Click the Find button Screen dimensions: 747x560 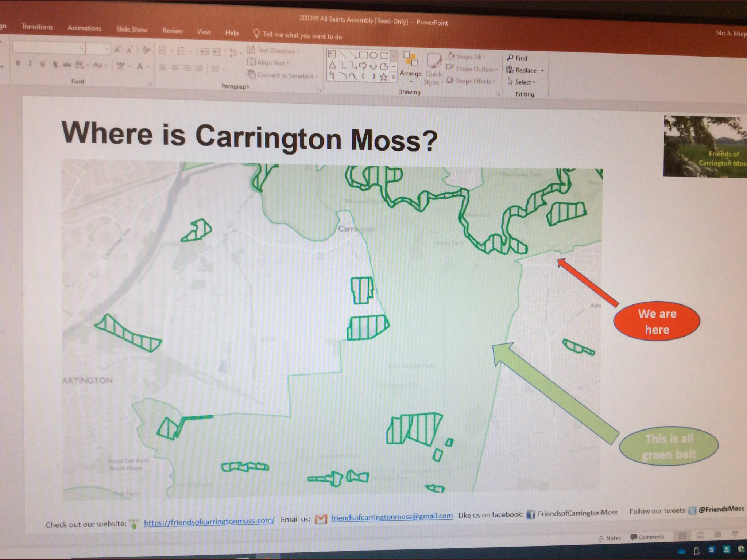click(x=517, y=58)
